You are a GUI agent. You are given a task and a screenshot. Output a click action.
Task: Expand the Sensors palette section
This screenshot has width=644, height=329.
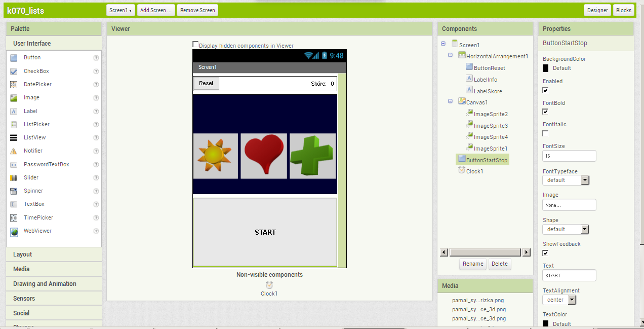click(x=54, y=299)
